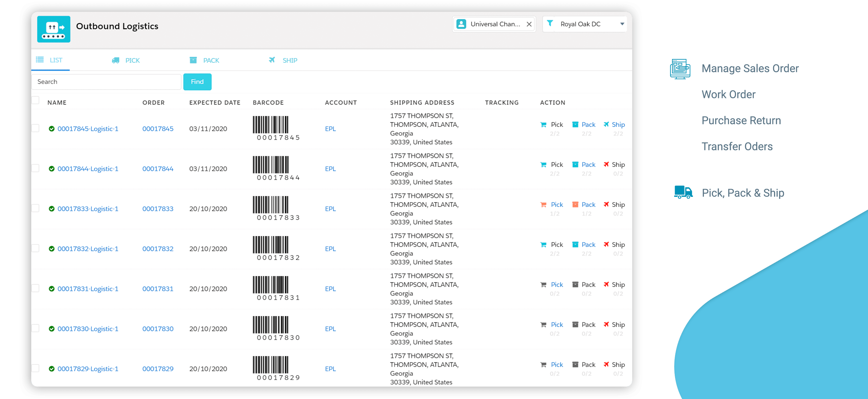Click the Outbound Logistics conveyor app icon
Screen dimensions: 868x399
click(54, 29)
